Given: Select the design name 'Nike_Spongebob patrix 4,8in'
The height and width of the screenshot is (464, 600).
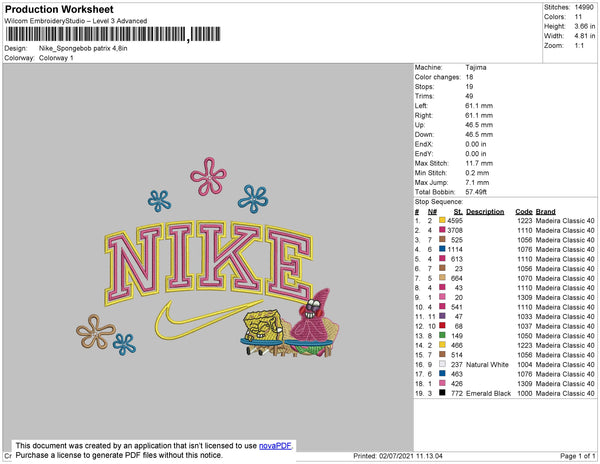Looking at the screenshot, I should point(83,49).
